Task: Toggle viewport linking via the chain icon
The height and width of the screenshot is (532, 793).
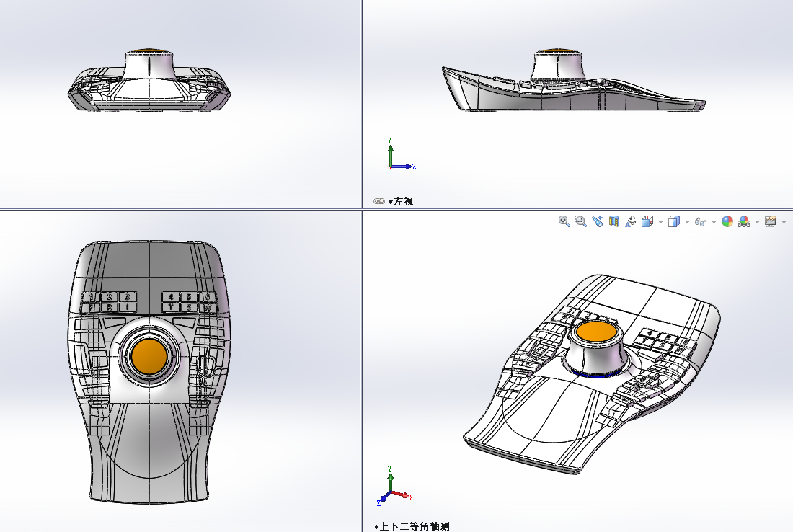Action: coord(378,202)
